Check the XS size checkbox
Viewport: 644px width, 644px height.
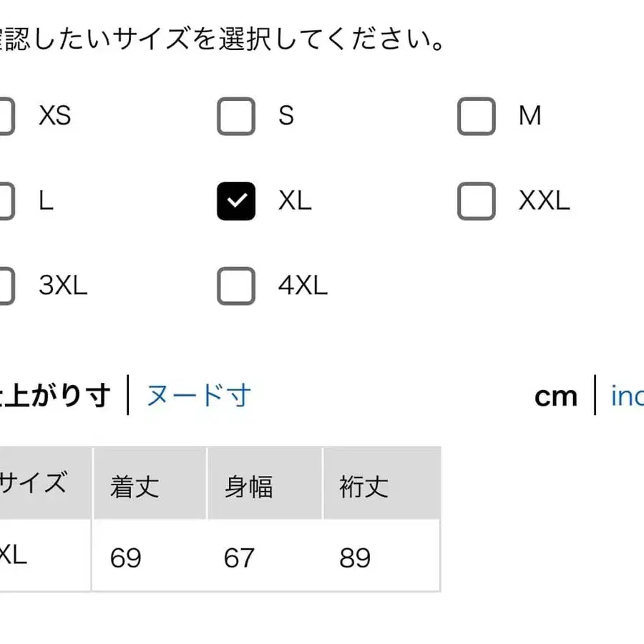[4, 117]
